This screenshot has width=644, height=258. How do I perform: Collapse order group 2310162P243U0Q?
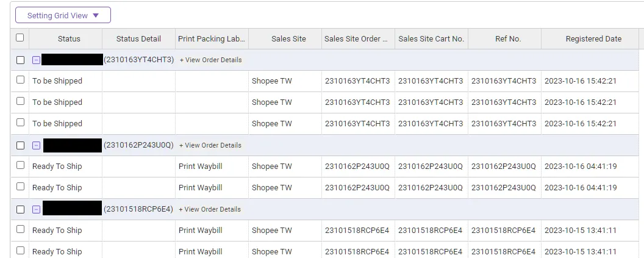click(x=36, y=146)
